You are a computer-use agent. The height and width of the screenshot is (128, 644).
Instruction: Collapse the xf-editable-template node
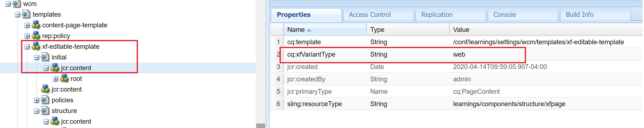pos(27,47)
